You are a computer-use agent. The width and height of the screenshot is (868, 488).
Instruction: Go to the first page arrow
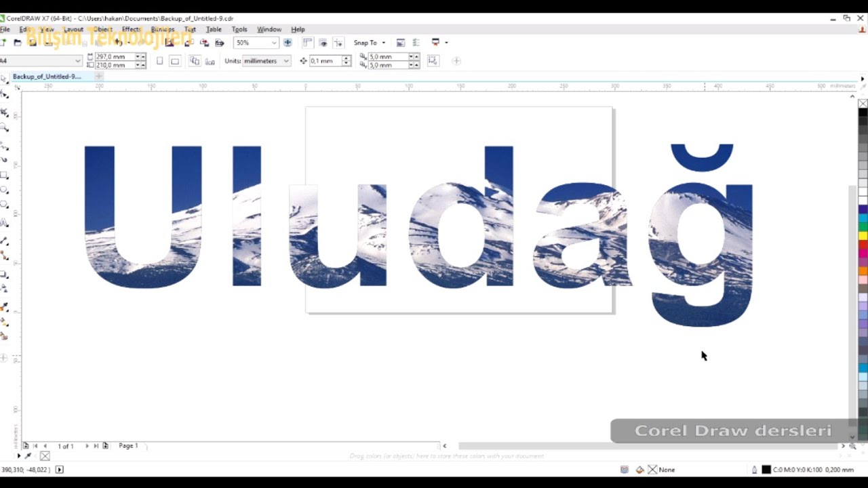(x=36, y=446)
